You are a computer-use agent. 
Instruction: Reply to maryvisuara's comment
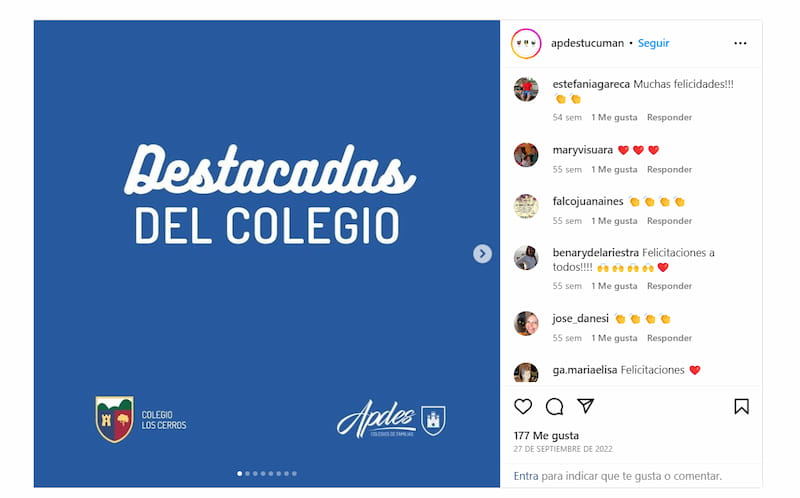[x=669, y=169]
